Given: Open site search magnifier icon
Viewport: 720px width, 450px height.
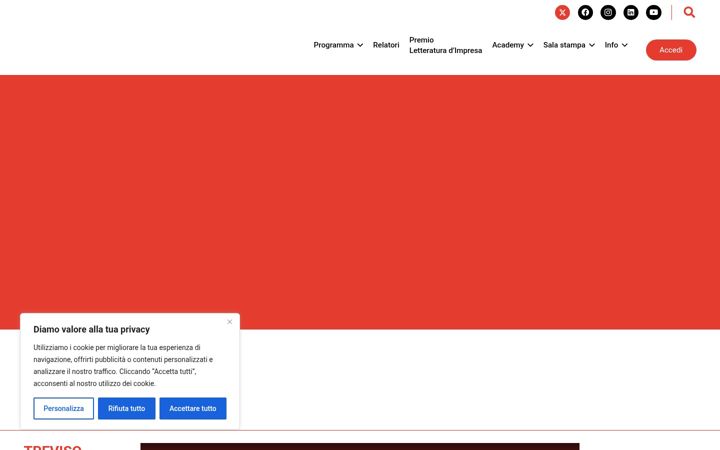Looking at the screenshot, I should coord(689,12).
